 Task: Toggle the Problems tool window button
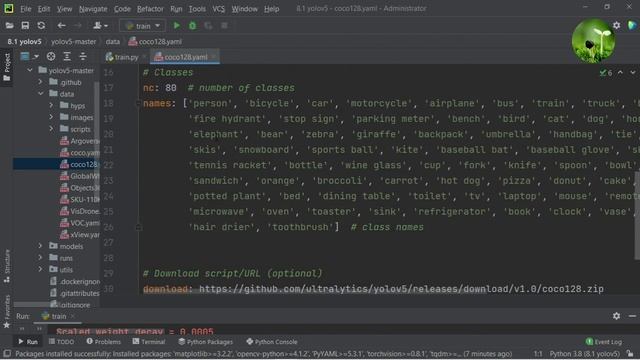click(x=104, y=342)
